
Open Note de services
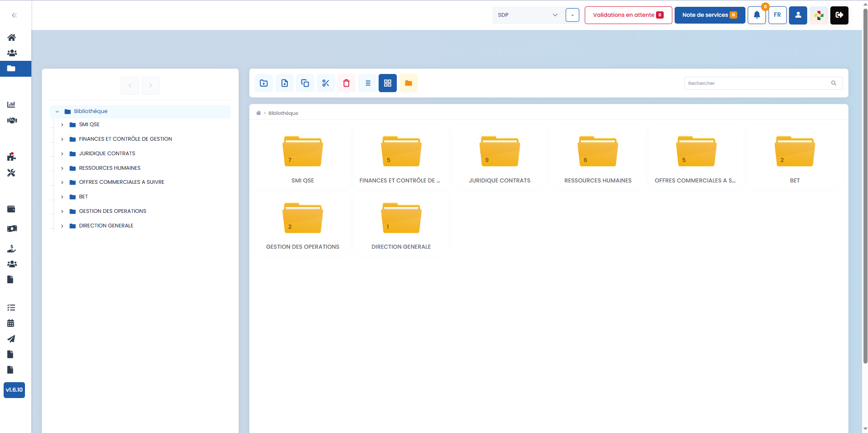pos(709,15)
